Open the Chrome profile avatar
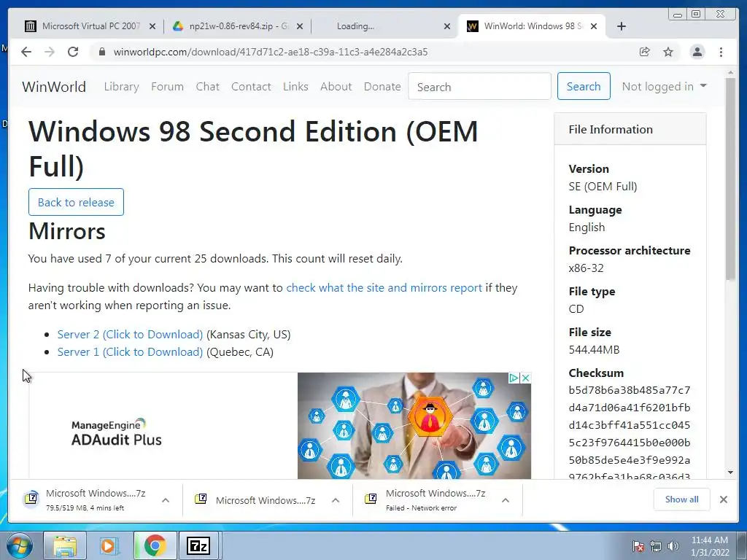 pyautogui.click(x=697, y=52)
